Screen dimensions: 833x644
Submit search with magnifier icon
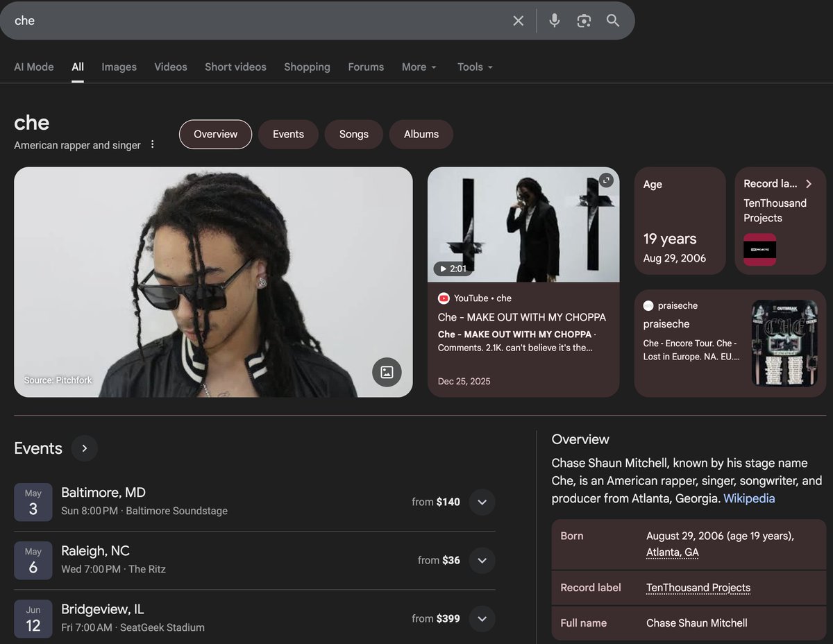click(x=613, y=21)
